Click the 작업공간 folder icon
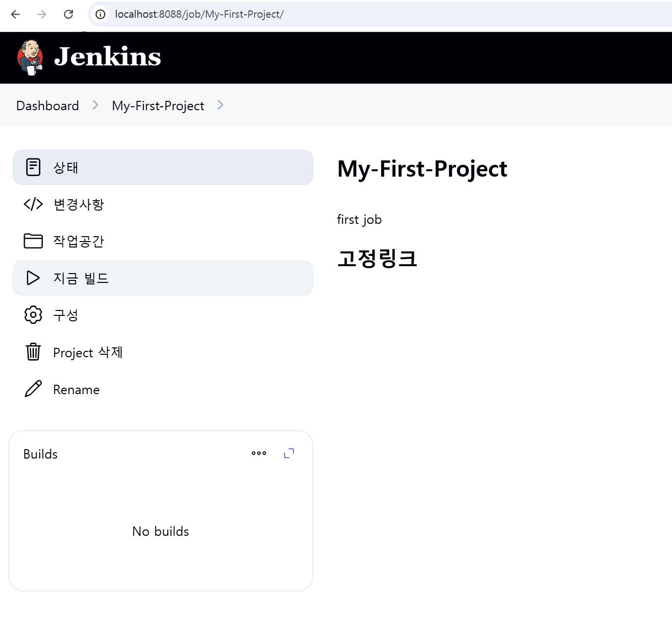This screenshot has width=672, height=617. click(x=33, y=241)
